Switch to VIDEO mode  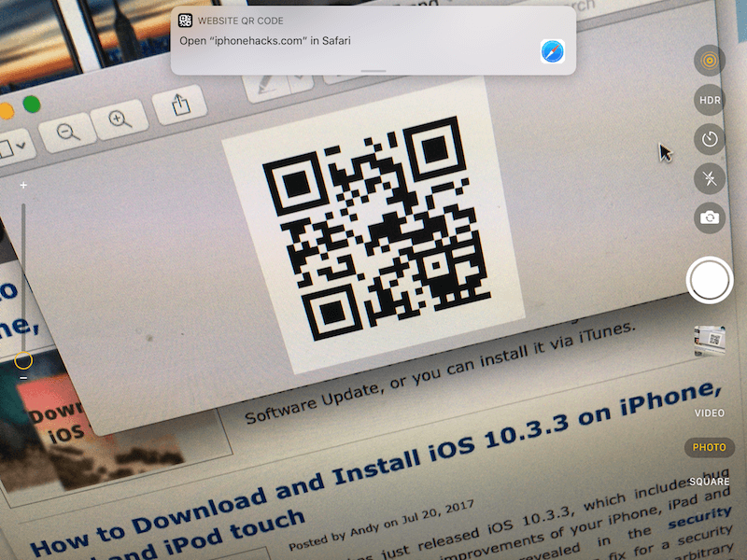click(x=710, y=413)
